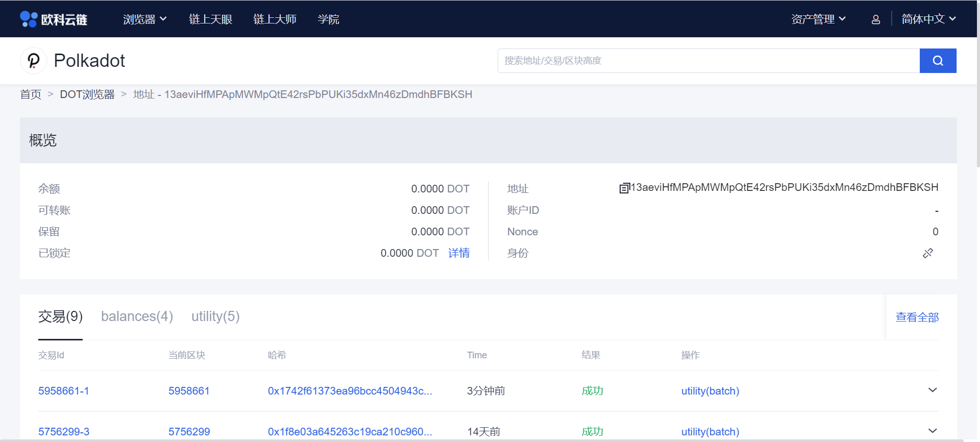
Task: Open block 5958661
Action: (x=189, y=391)
